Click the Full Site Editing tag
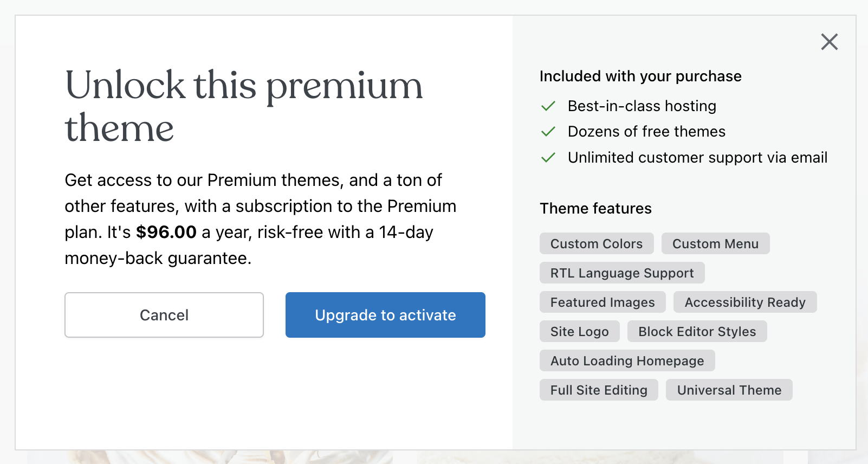 pyautogui.click(x=598, y=390)
